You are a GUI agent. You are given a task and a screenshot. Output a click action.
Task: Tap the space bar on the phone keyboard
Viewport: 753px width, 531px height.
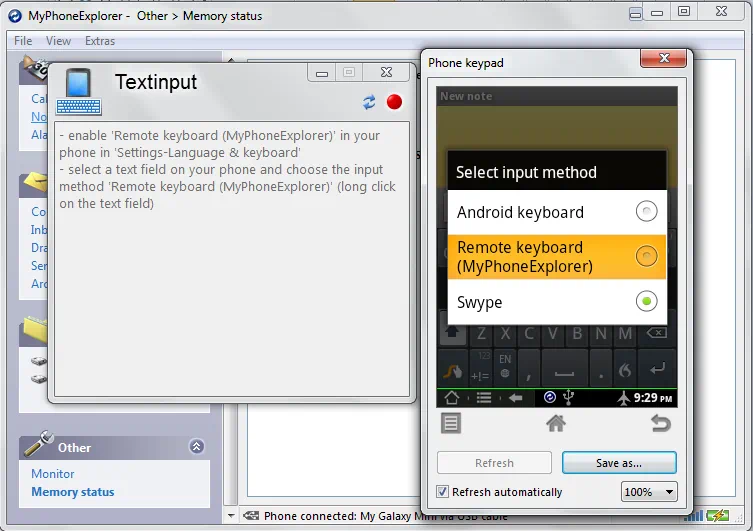[564, 369]
